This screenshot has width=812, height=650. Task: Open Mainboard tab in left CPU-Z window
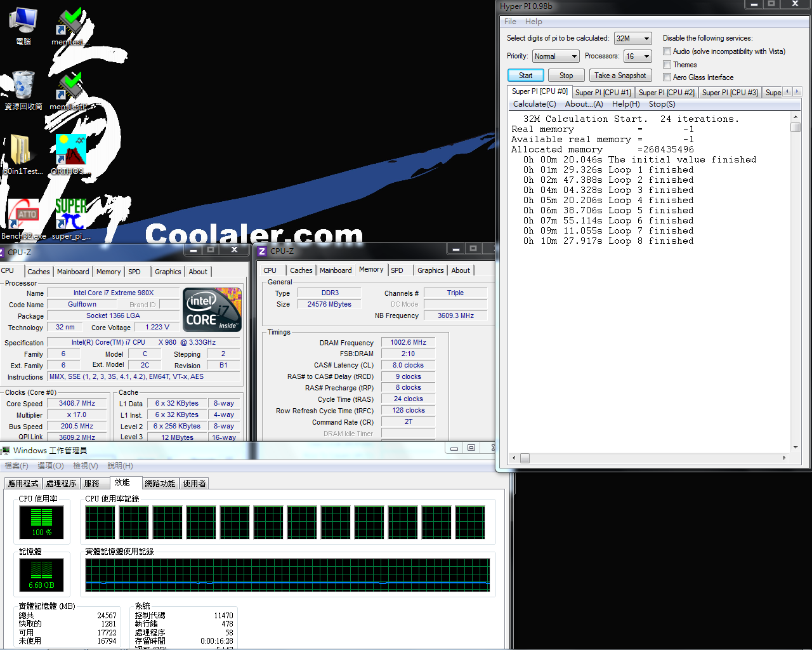click(73, 272)
